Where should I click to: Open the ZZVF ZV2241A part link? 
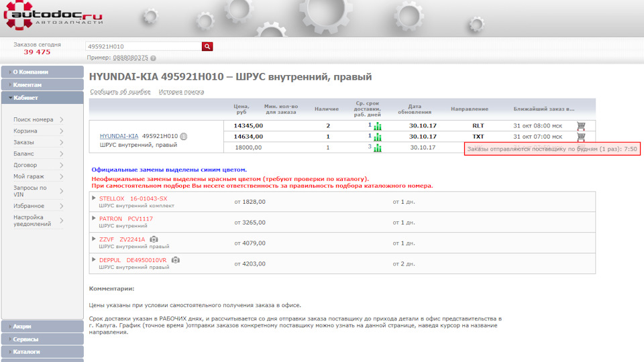(x=122, y=239)
